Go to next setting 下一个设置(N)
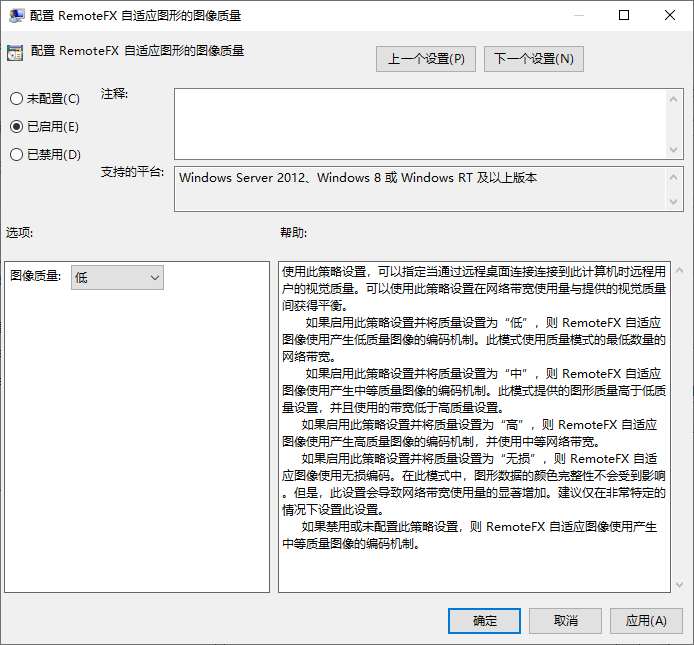 tap(534, 59)
